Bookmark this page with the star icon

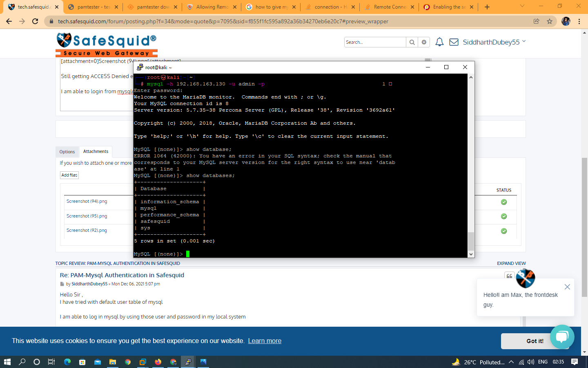pos(550,21)
